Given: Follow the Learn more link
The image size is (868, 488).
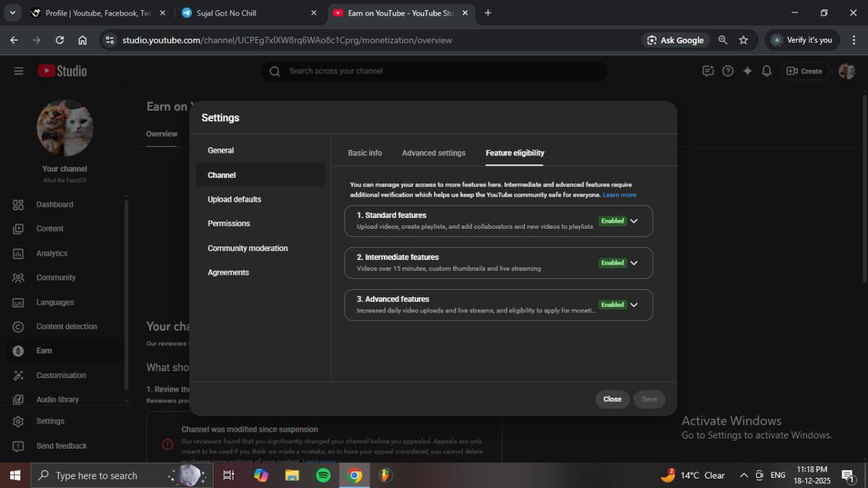Looking at the screenshot, I should click(x=619, y=195).
